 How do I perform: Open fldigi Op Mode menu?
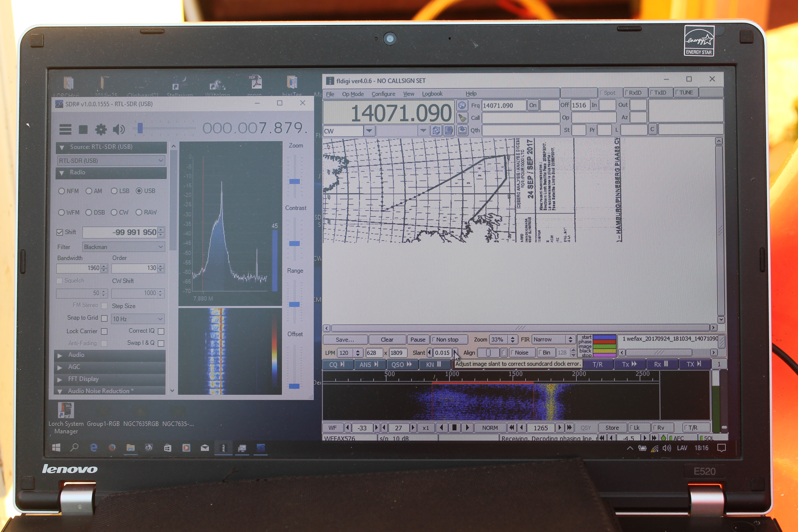point(352,94)
